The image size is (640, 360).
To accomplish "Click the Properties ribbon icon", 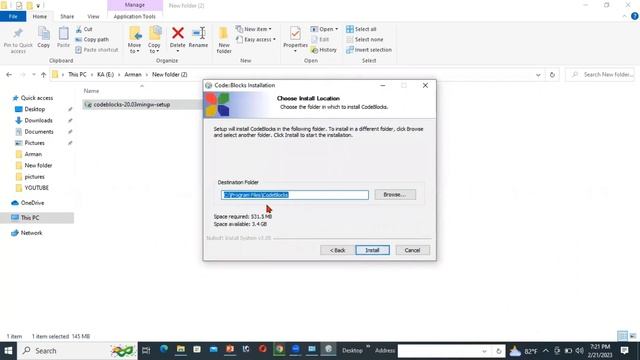I will 295,33.
